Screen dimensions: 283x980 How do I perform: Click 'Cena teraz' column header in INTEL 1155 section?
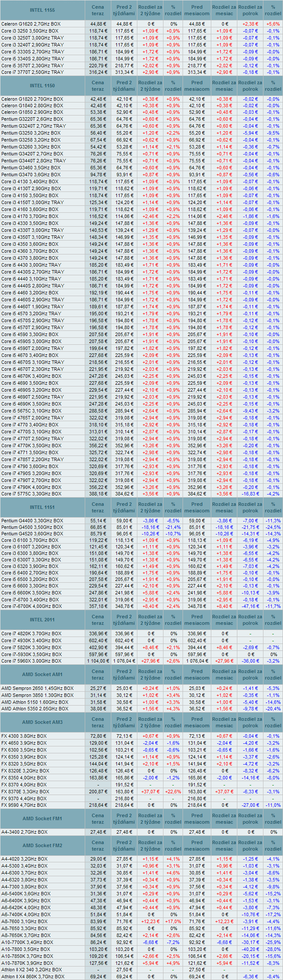(x=98, y=10)
